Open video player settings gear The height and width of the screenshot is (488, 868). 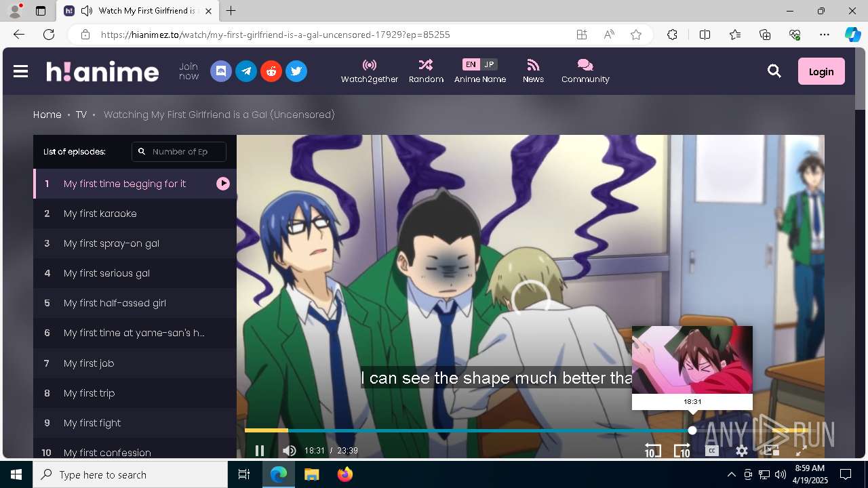(742, 451)
